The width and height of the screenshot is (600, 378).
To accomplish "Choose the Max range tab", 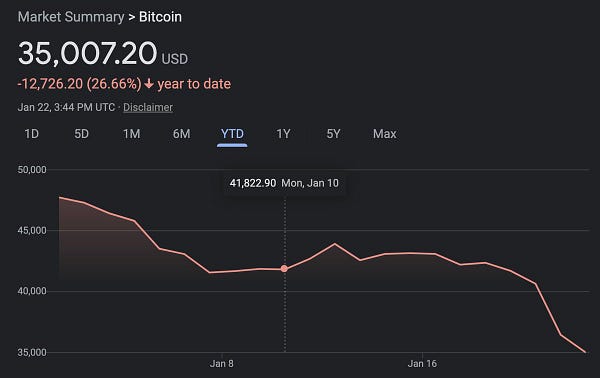I will coord(385,134).
